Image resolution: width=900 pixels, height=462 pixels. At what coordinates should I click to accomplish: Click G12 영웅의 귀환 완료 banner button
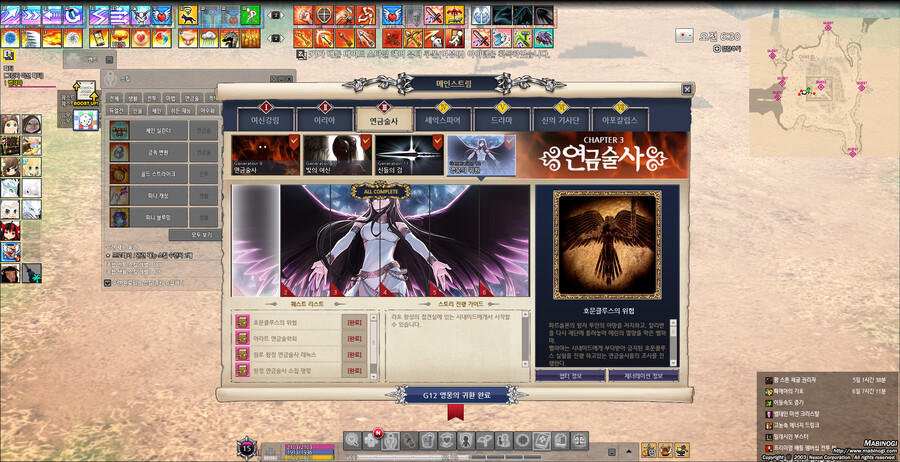[455, 395]
